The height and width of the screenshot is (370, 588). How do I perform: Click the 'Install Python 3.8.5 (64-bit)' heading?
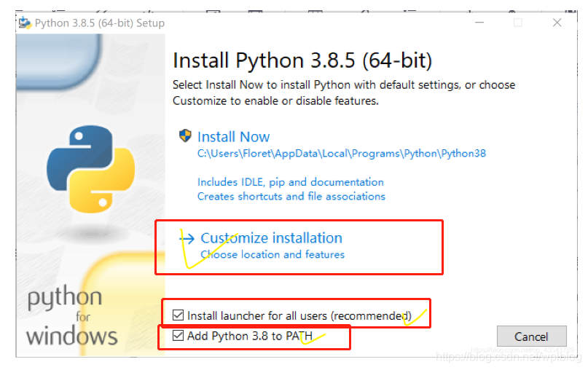click(x=302, y=60)
